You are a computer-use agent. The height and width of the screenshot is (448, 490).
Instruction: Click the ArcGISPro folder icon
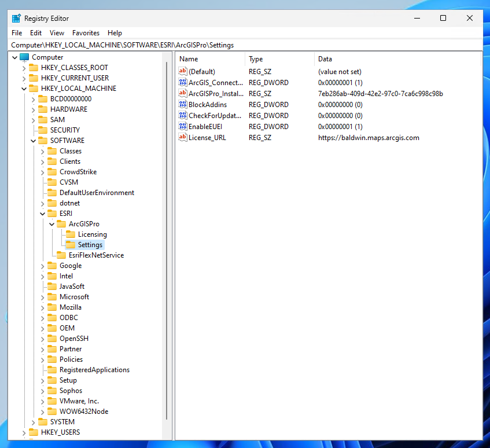coord(61,224)
